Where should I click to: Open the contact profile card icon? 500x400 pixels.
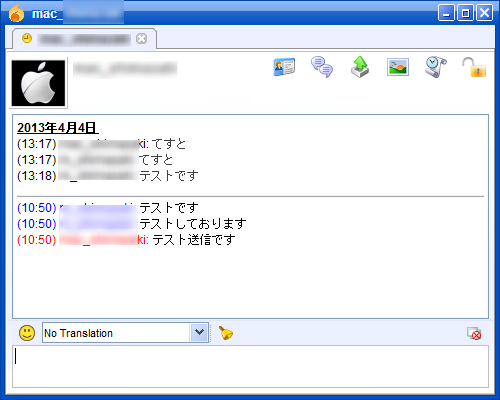(284, 67)
